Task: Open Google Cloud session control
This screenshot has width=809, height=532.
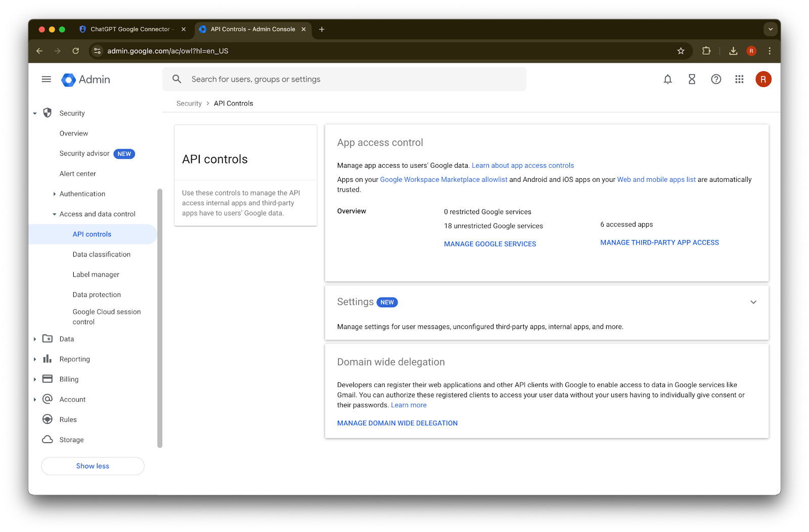Action: pos(107,317)
